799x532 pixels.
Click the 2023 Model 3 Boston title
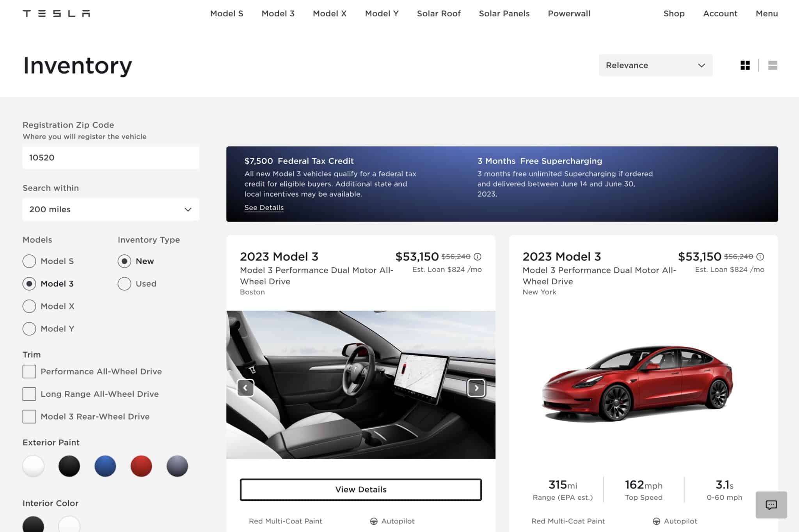coord(279,257)
